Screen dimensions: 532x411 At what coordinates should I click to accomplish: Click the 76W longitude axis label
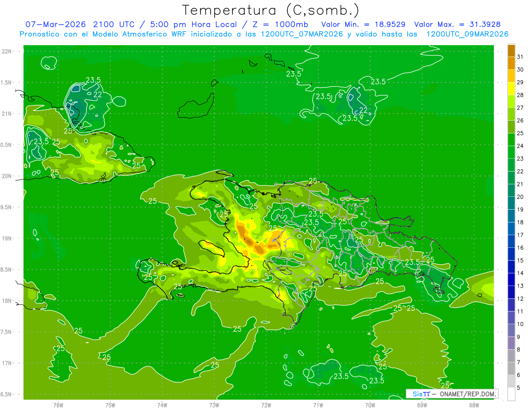58,405
